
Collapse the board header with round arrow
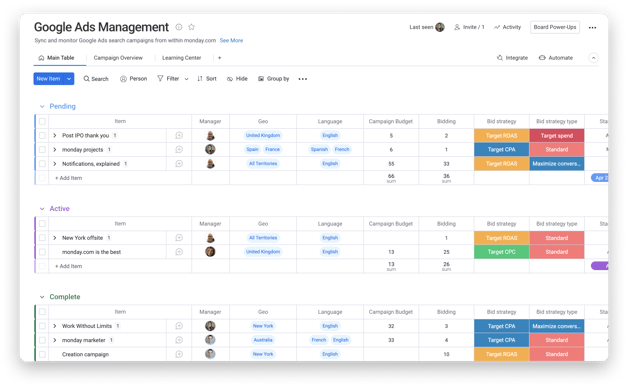594,58
